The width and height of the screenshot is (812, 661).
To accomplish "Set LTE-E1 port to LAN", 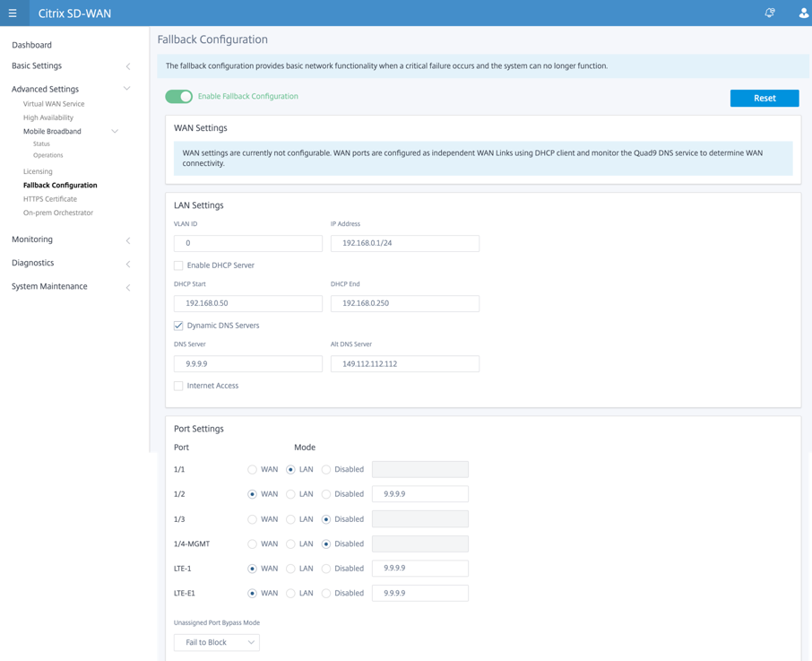I will pyautogui.click(x=290, y=594).
